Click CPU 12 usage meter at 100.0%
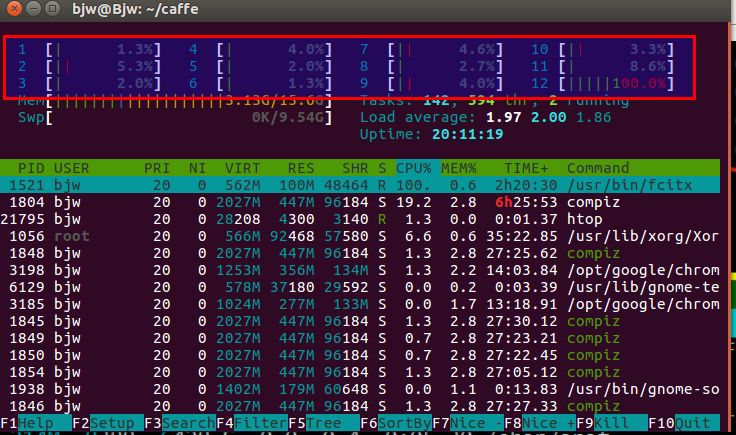Image resolution: width=736 pixels, height=435 pixels. [603, 84]
